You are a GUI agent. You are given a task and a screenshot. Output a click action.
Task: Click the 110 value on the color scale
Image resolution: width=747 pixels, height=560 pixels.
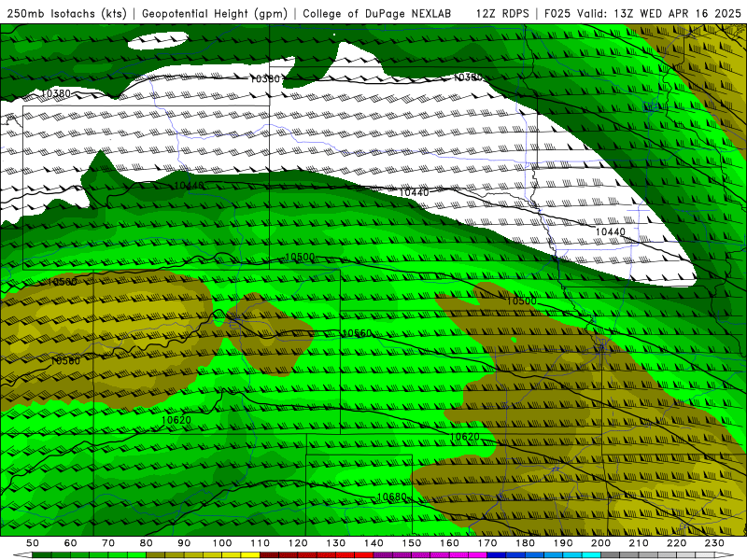click(x=261, y=543)
